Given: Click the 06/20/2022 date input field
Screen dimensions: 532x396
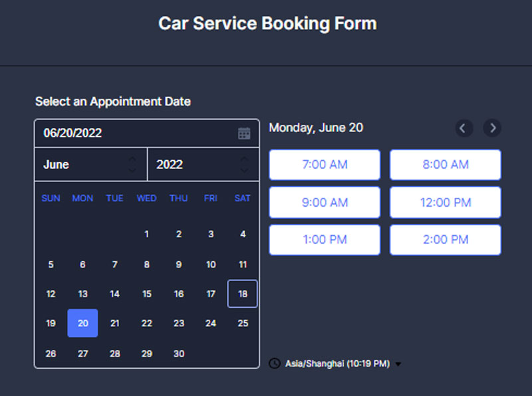Looking at the screenshot, I should [x=146, y=133].
